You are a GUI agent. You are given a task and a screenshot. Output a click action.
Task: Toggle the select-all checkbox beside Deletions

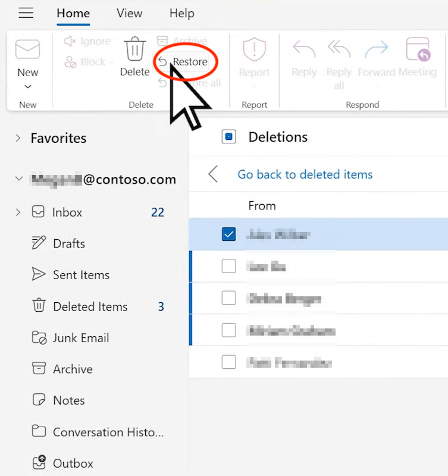click(x=229, y=137)
